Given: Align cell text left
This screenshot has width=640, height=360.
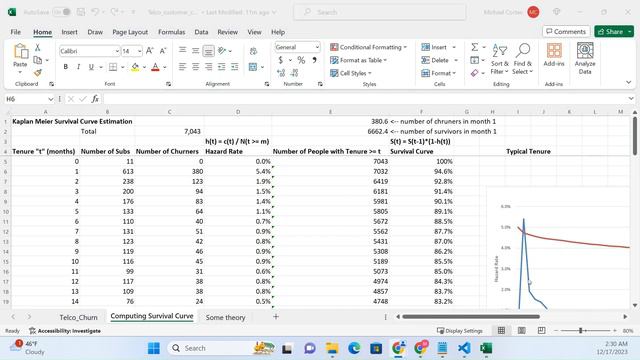Looking at the screenshot, I should click(x=182, y=67).
